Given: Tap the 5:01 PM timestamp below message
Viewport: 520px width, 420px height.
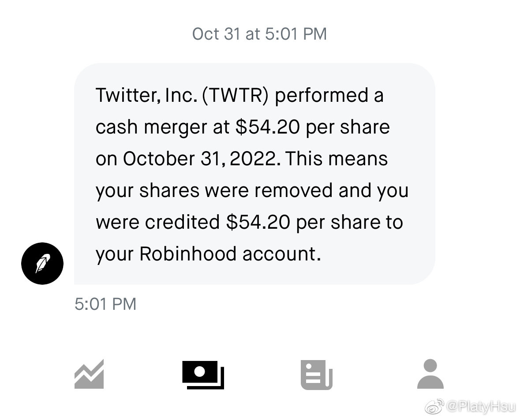Looking at the screenshot, I should (105, 304).
